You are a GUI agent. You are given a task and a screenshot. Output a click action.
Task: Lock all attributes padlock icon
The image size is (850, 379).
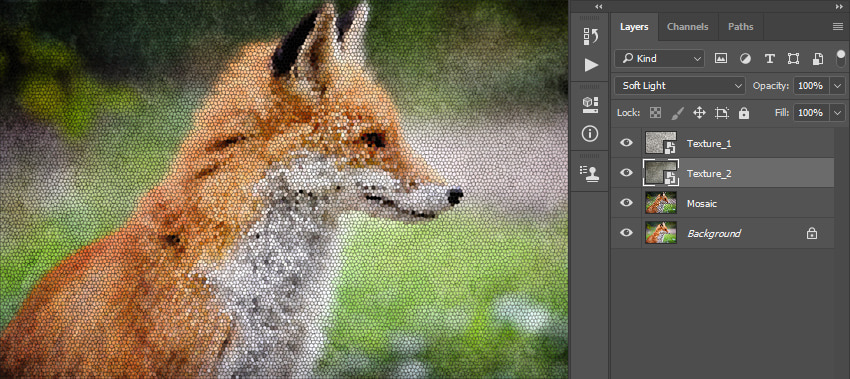pos(744,113)
